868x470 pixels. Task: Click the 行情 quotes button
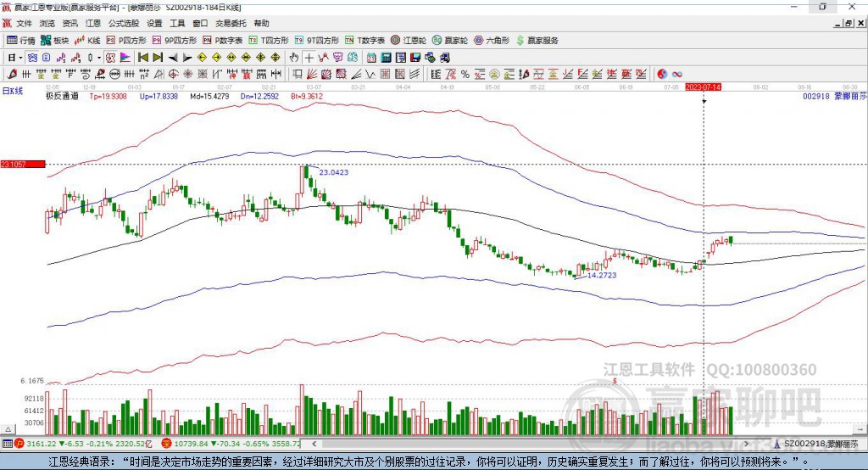tap(21, 41)
